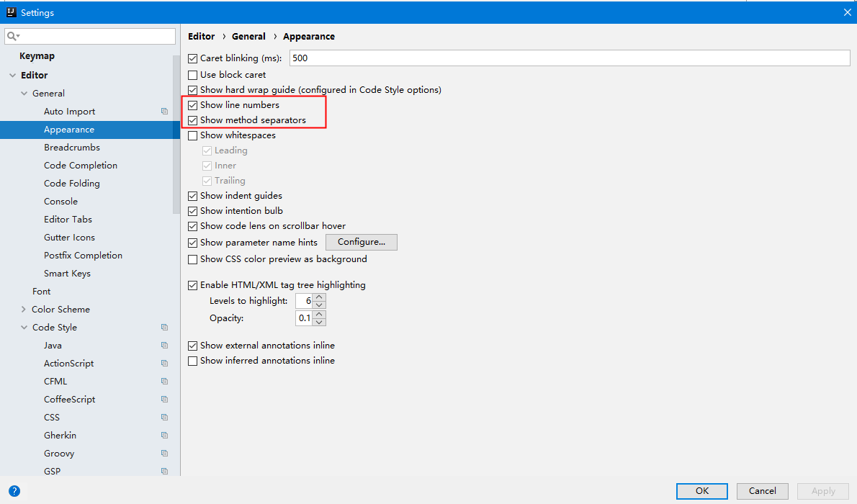Open Gutter Icons settings

pyautogui.click(x=69, y=238)
